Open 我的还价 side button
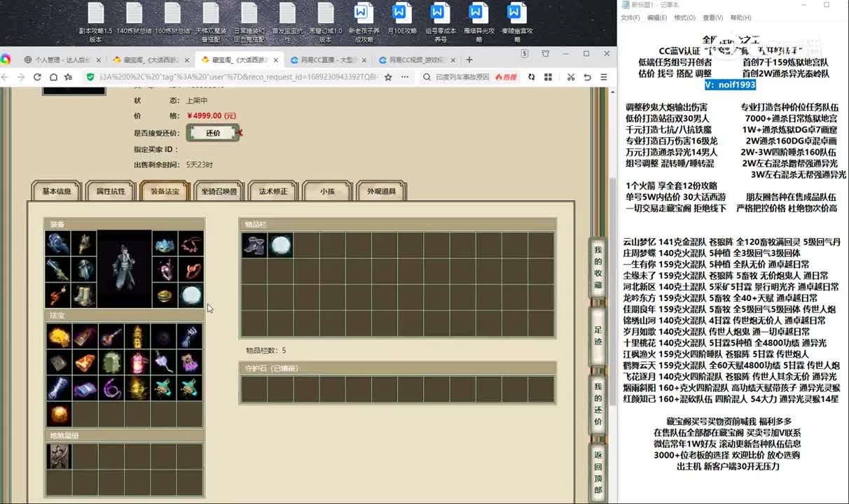 pos(598,404)
